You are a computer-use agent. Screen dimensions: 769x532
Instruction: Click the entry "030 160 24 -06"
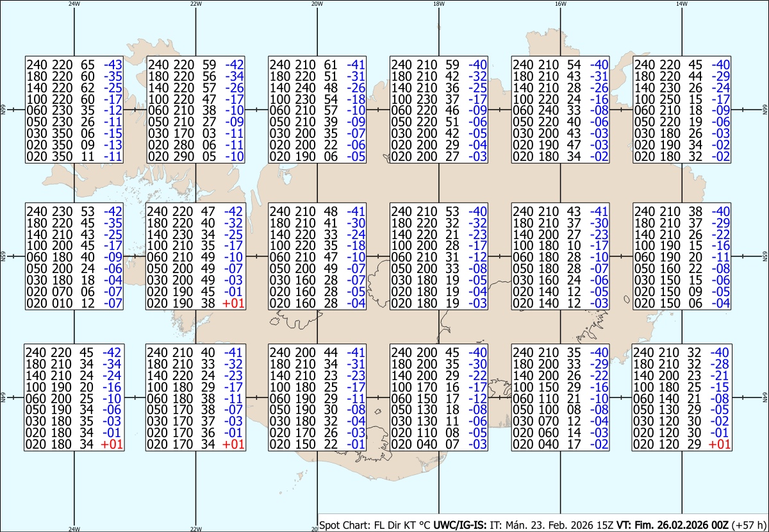click(561, 280)
